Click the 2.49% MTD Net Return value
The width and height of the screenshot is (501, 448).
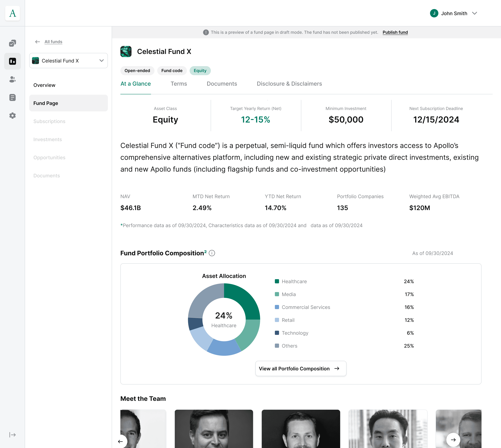(x=202, y=208)
